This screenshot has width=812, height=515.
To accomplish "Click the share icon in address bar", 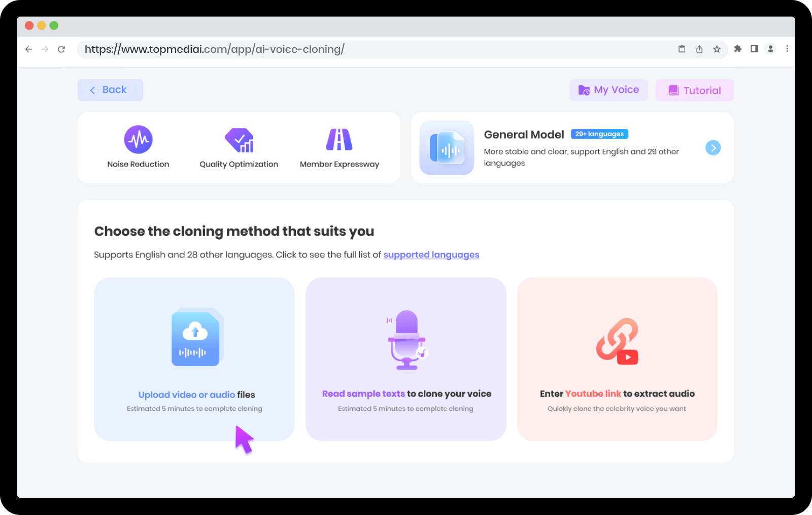I will pos(699,49).
